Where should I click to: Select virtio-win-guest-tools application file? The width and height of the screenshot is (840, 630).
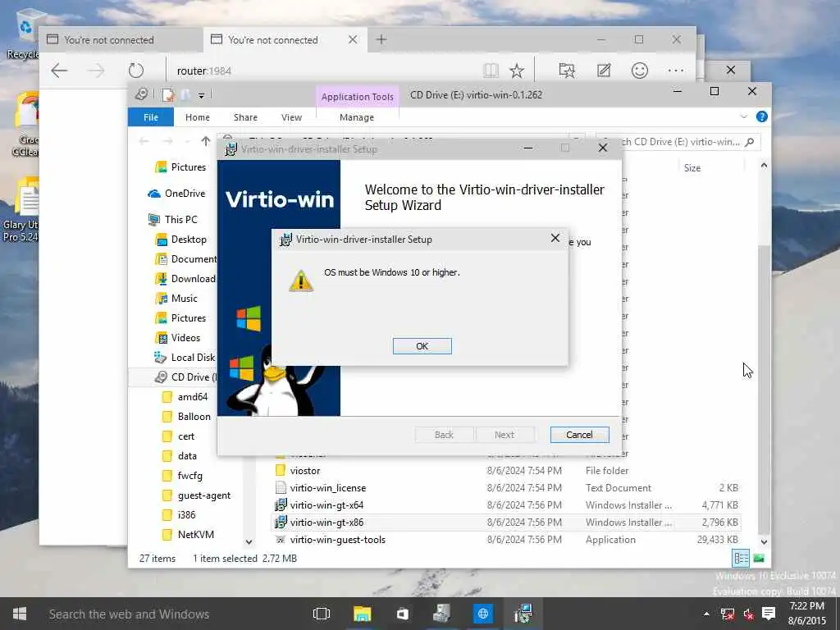pos(506,540)
